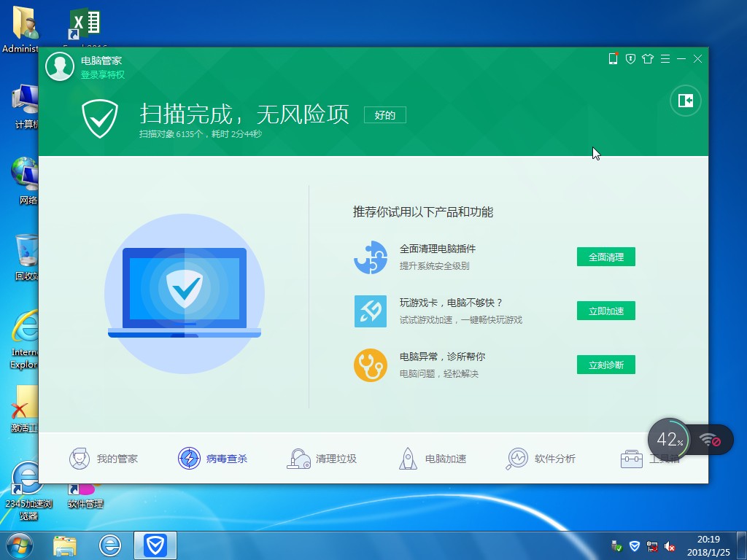
Task: Open the 软件管理 desktop shortcut
Action: pyautogui.click(x=85, y=495)
